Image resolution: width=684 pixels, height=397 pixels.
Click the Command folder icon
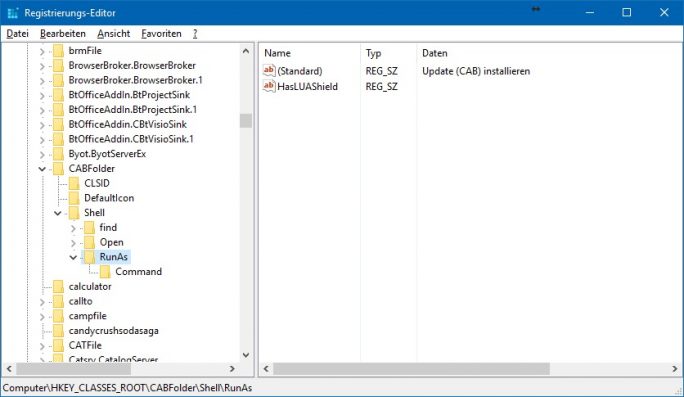point(105,272)
